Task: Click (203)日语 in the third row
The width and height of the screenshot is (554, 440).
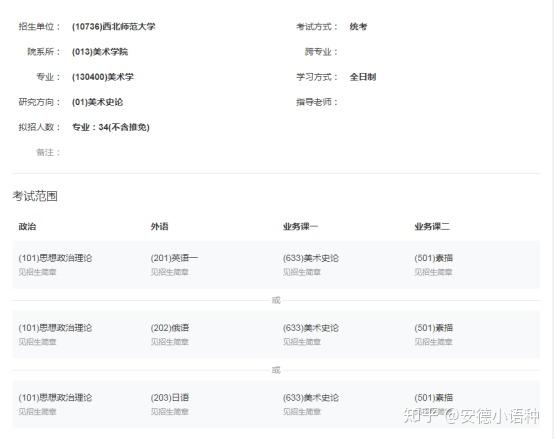Action: 170,398
